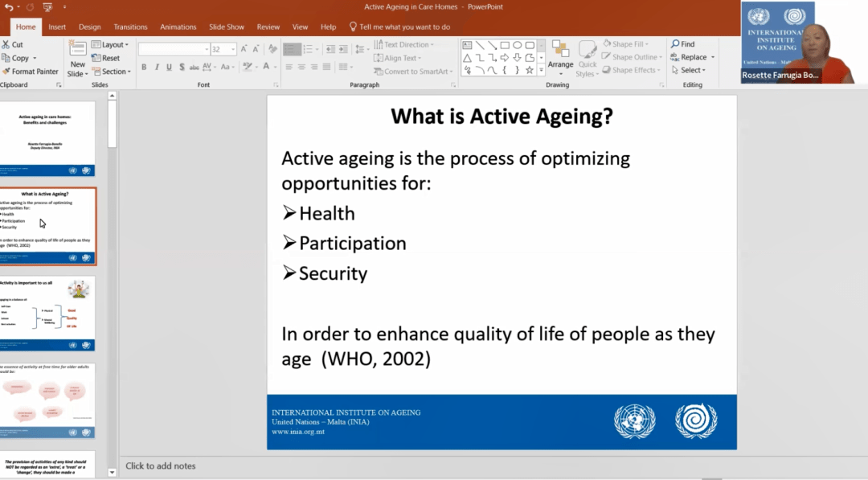This screenshot has height=480, width=868.
Task: Click the Reset slide button
Action: click(x=105, y=58)
